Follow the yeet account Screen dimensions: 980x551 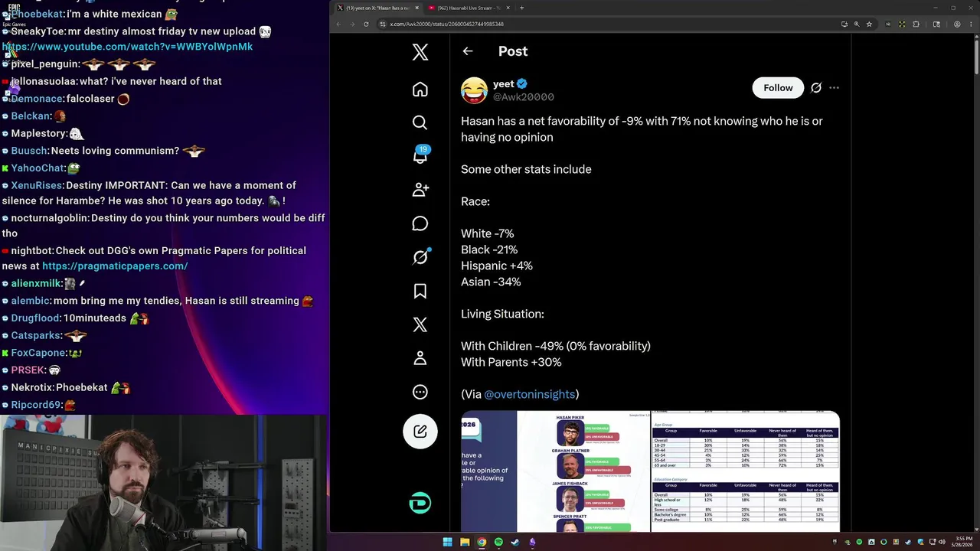778,88
